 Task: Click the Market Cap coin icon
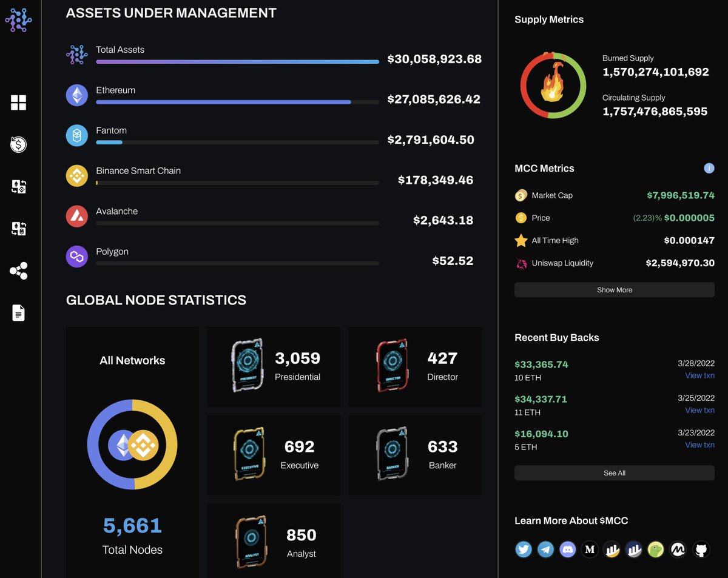click(521, 195)
